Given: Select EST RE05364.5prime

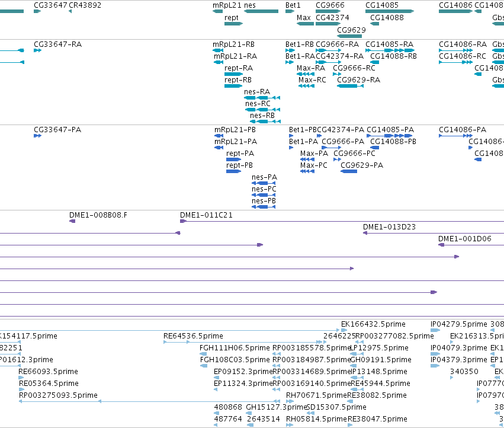Looking at the screenshot, I should pyautogui.click(x=49, y=384).
